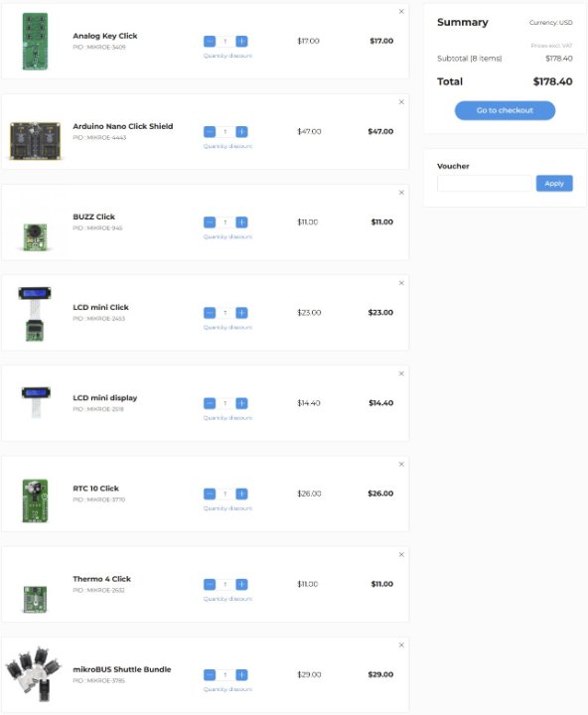Open the Analog Key Click product image
This screenshot has height=715, width=588.
click(x=35, y=42)
